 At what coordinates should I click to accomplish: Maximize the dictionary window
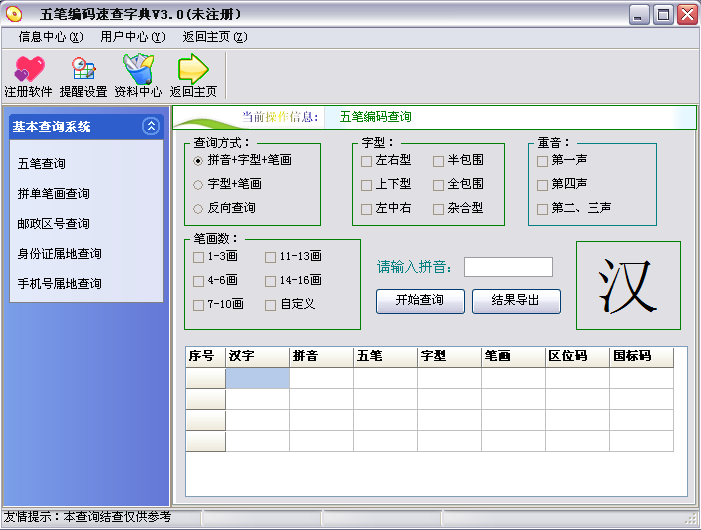tap(663, 15)
